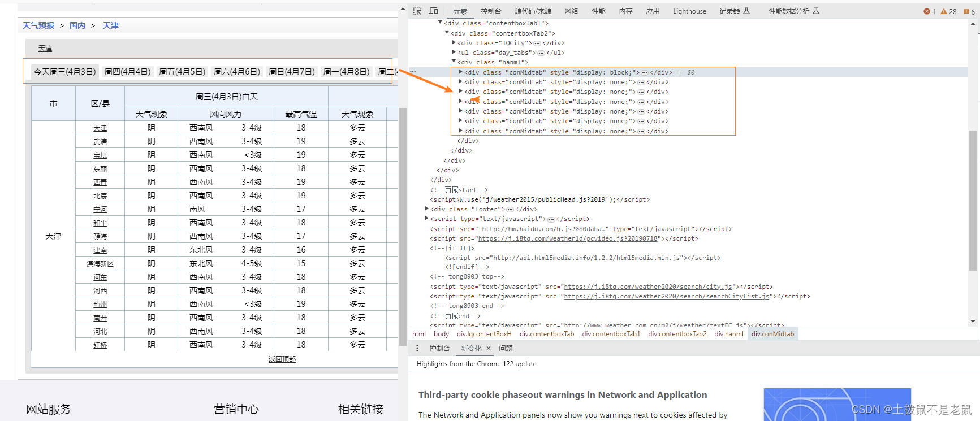Open the error count indicator
The width and height of the screenshot is (980, 421).
930,11
